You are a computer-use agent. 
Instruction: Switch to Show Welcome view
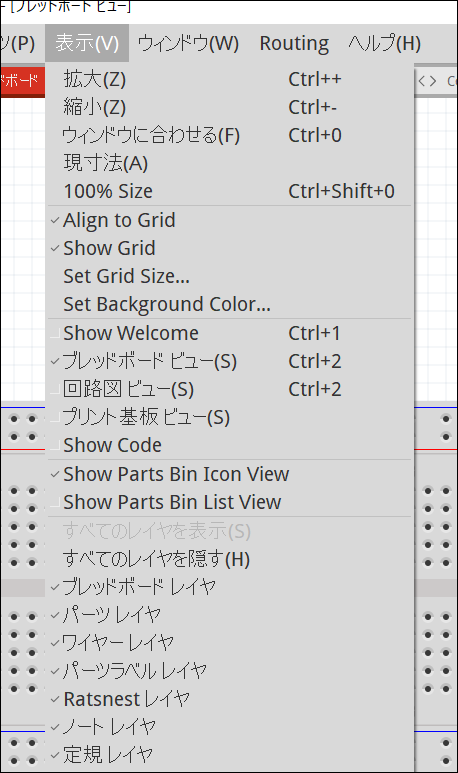tap(229, 333)
